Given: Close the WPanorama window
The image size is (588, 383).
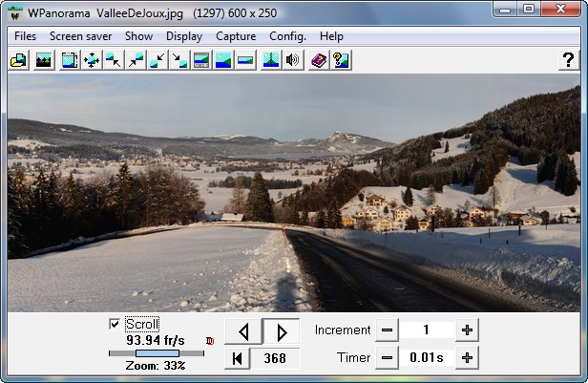Looking at the screenshot, I should pos(560,10).
